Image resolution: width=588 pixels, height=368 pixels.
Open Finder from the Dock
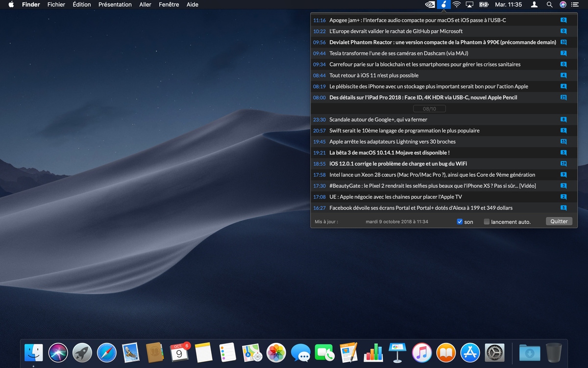tap(34, 353)
